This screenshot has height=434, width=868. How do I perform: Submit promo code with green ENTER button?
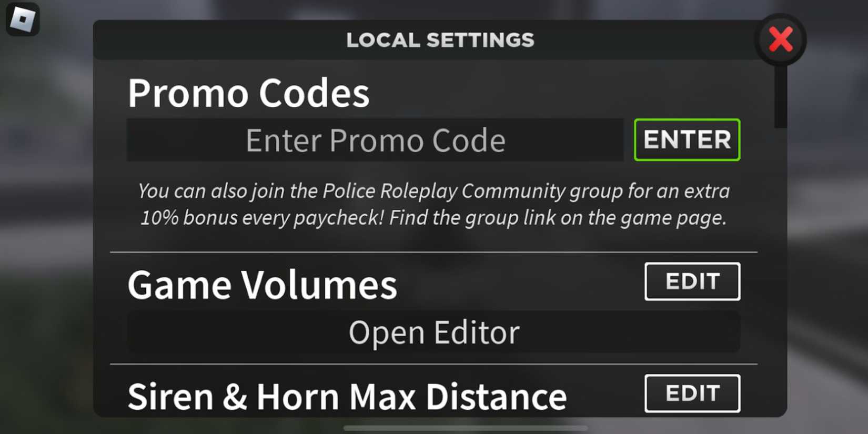point(687,140)
